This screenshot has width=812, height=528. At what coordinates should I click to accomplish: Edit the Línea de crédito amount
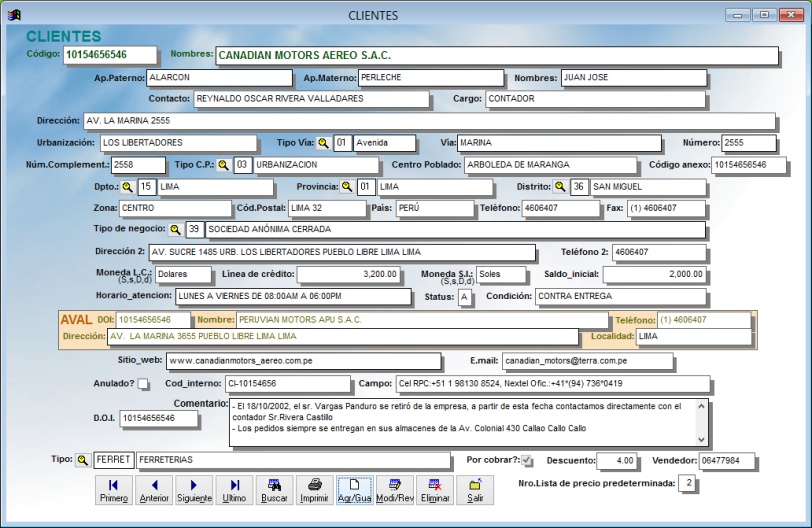point(349,274)
